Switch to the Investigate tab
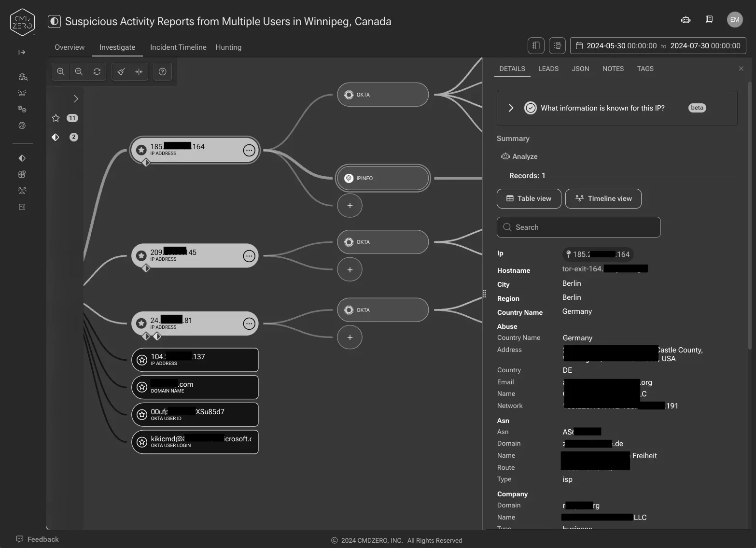The height and width of the screenshot is (548, 756). tap(117, 47)
